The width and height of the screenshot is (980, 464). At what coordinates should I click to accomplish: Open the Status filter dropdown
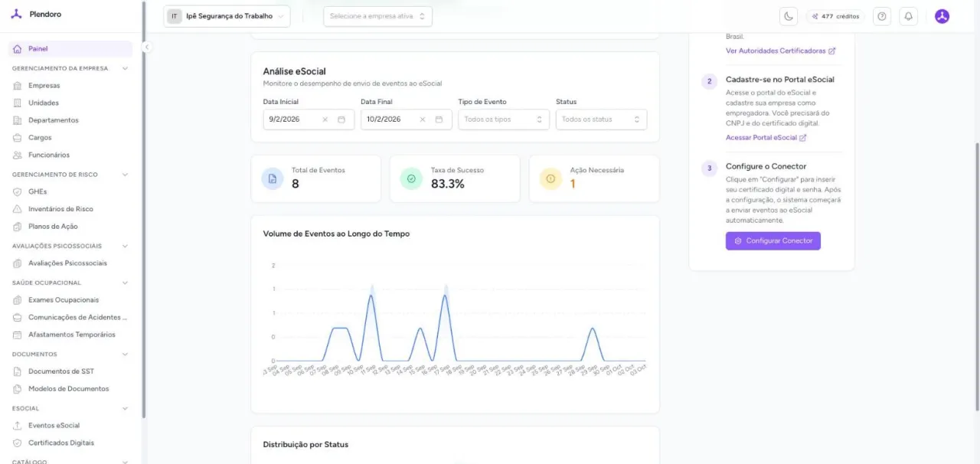pyautogui.click(x=601, y=119)
